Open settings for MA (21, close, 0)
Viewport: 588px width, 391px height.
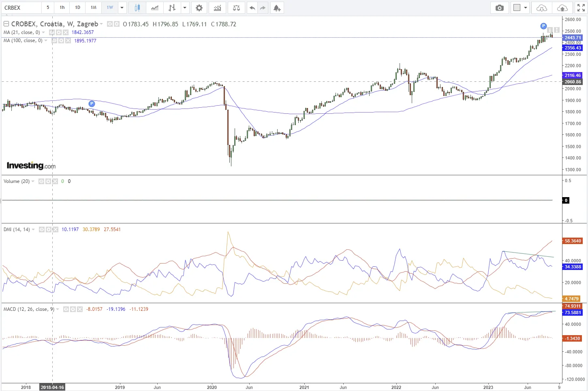point(58,32)
